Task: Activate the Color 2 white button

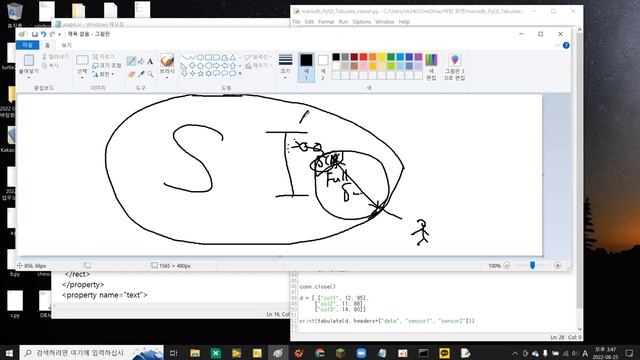Action: point(323,67)
